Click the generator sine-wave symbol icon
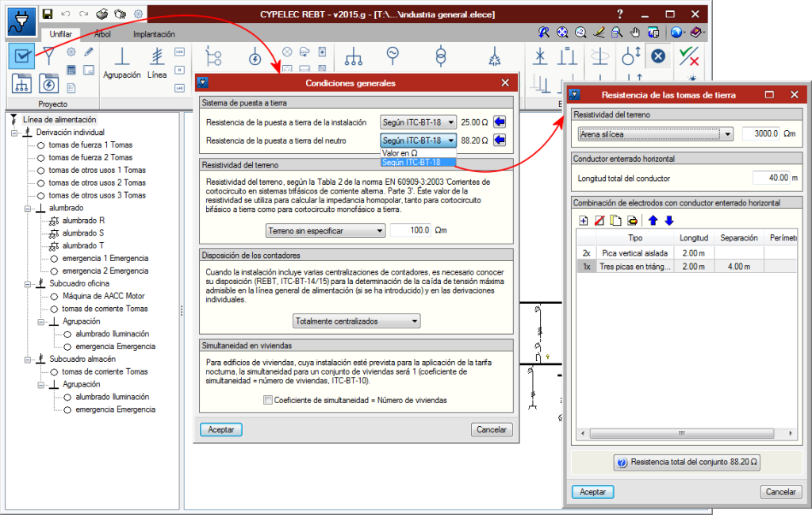Image resolution: width=812 pixels, height=515 pixels. [x=393, y=56]
